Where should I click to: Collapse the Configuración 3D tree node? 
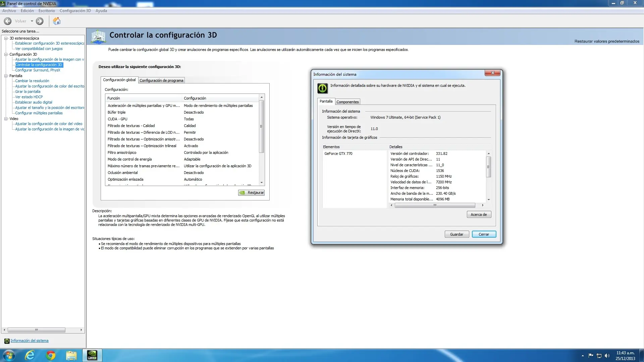(x=6, y=54)
